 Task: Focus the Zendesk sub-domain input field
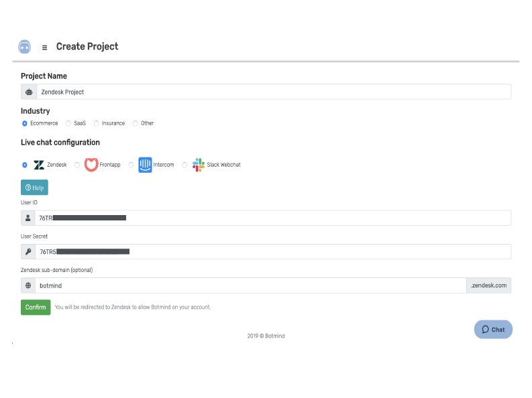(251, 285)
